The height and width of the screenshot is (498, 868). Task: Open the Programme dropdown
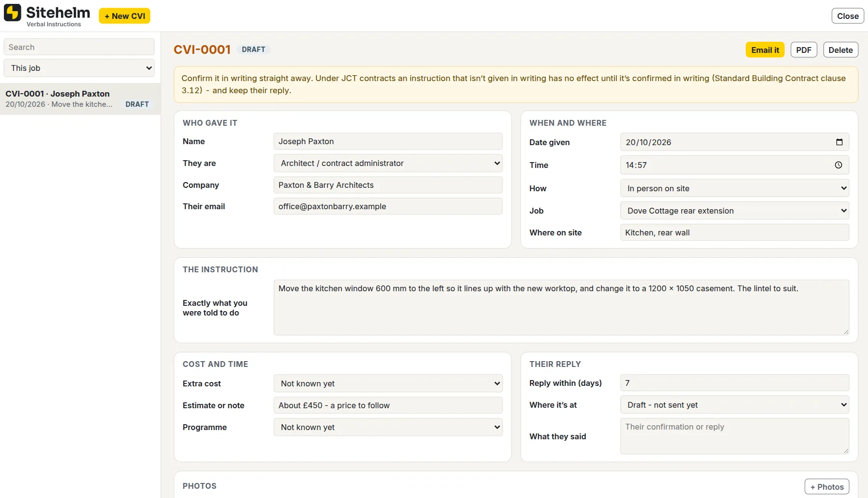click(388, 427)
